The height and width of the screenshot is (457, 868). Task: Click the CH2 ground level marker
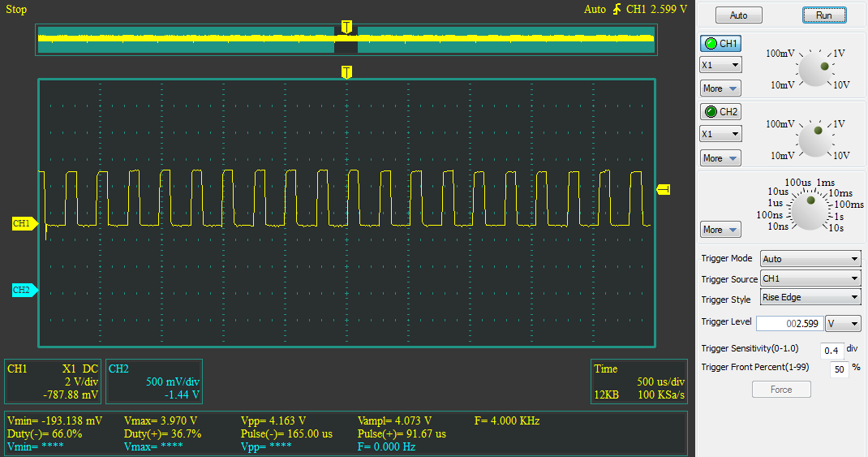(x=24, y=290)
